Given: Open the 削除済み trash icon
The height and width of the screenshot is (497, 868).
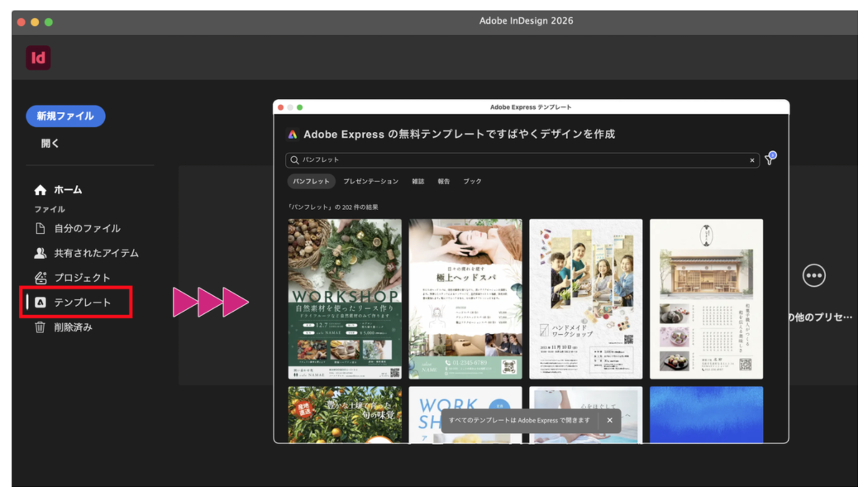Looking at the screenshot, I should click(40, 327).
